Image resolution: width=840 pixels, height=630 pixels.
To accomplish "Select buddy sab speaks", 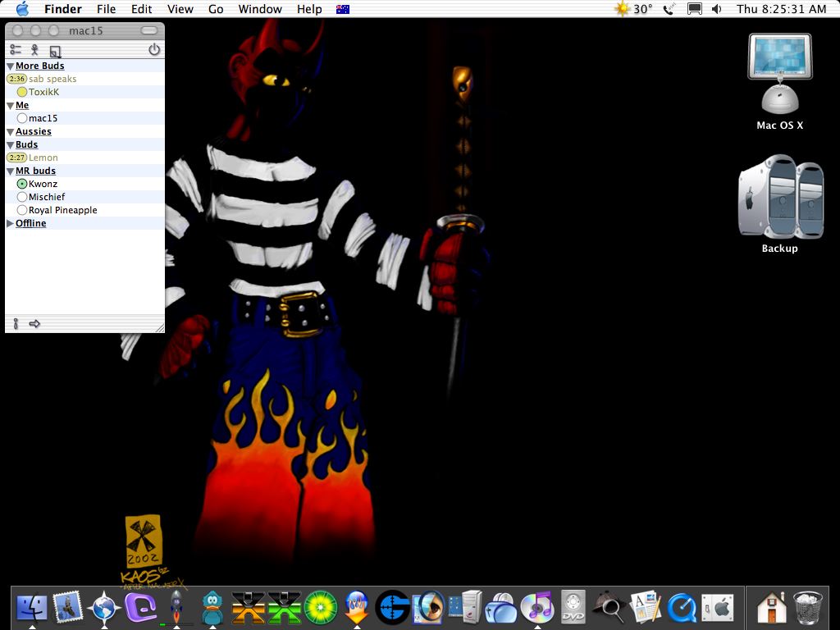I will click(84, 79).
